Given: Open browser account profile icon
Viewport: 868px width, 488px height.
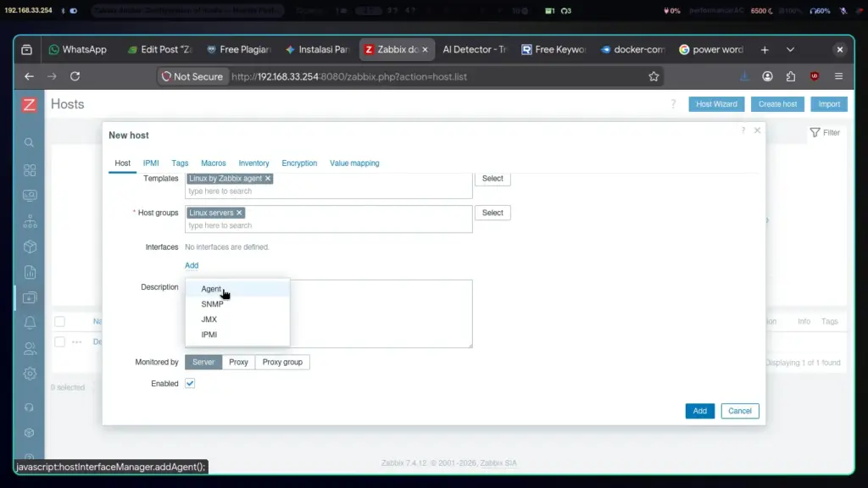Looking at the screenshot, I should (767, 77).
